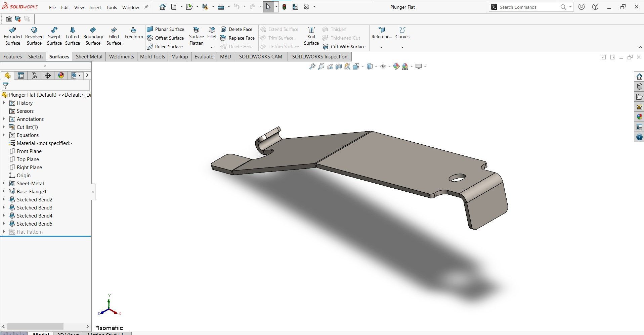This screenshot has width=644, height=335.
Task: Open the DisplayManager color ball tab
Action: (x=61, y=76)
